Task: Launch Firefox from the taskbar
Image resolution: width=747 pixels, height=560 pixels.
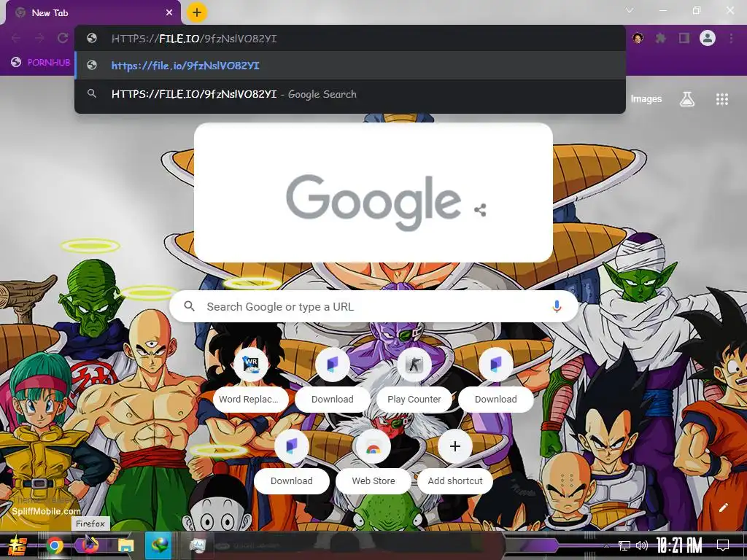Action: point(90,544)
